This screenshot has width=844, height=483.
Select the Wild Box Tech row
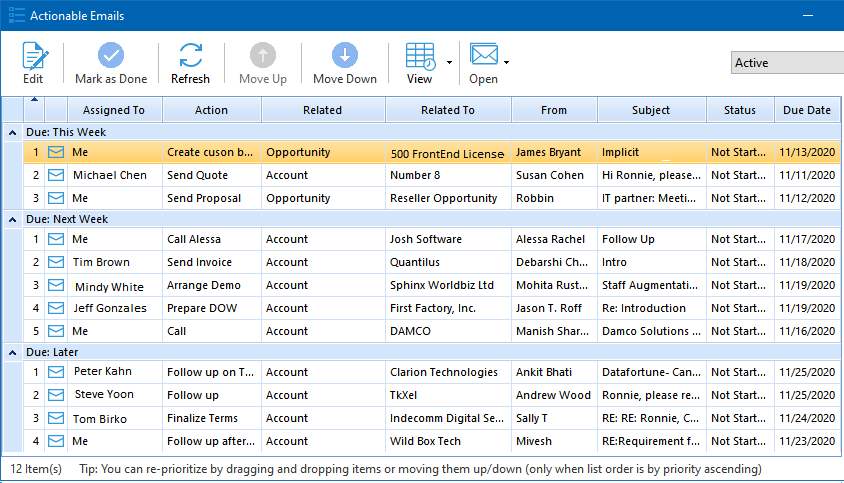(x=425, y=441)
